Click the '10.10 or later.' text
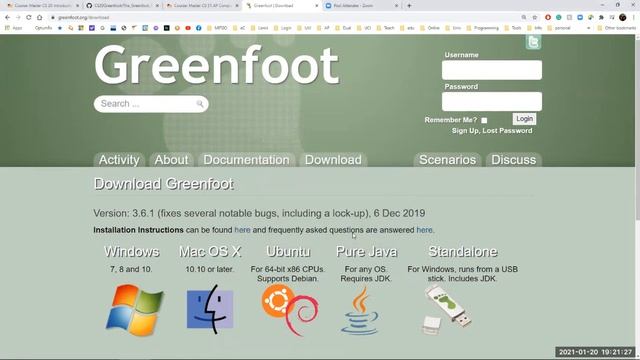Screen dimensions: 640x360 210,269
